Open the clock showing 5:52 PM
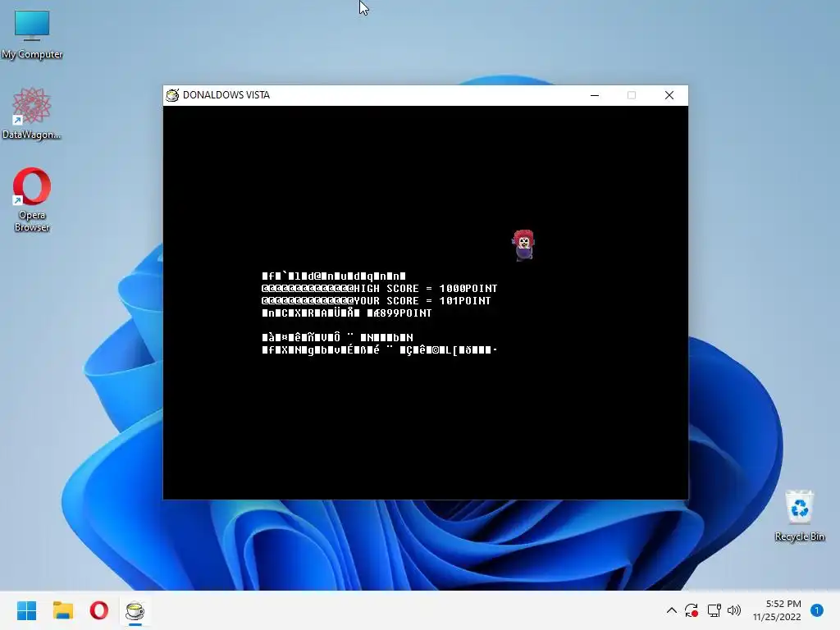The image size is (840, 630). coord(777,610)
